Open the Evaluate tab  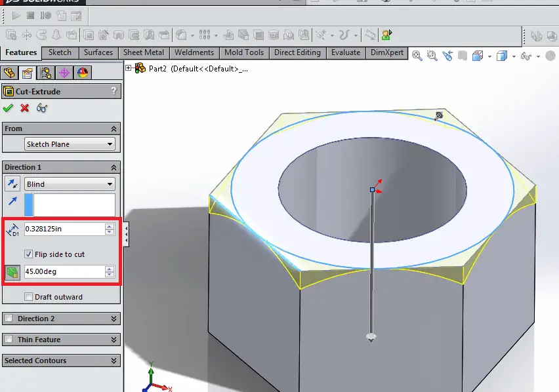(346, 52)
